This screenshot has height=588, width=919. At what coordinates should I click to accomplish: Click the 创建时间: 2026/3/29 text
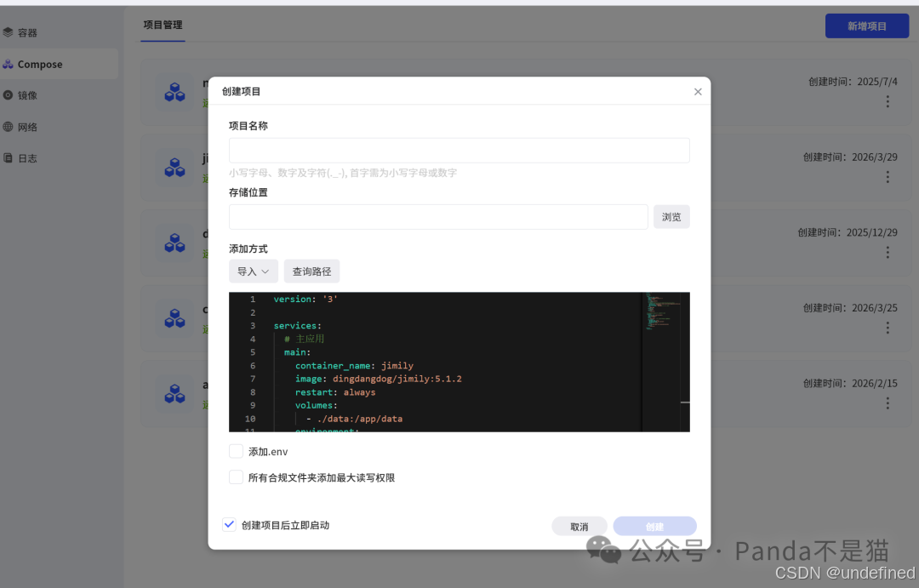coord(850,157)
